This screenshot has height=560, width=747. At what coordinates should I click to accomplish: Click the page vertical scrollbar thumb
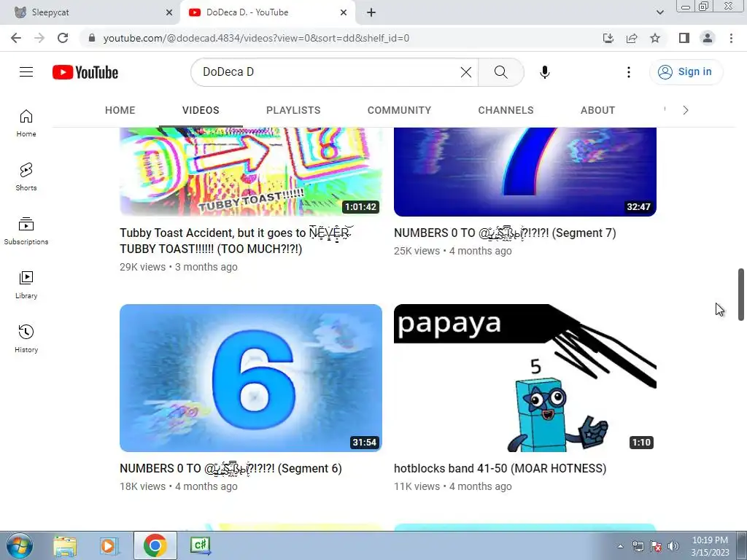pos(741,295)
